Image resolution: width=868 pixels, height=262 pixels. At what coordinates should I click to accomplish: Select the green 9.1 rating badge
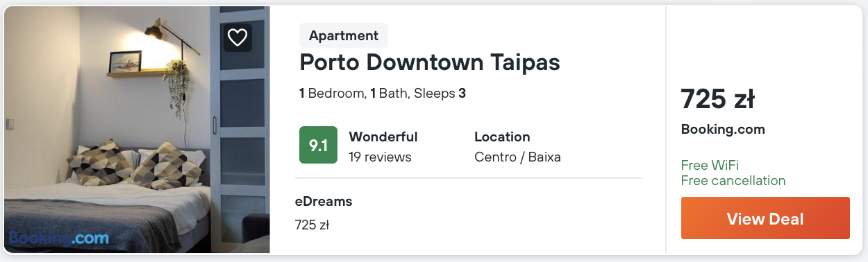[x=318, y=145]
